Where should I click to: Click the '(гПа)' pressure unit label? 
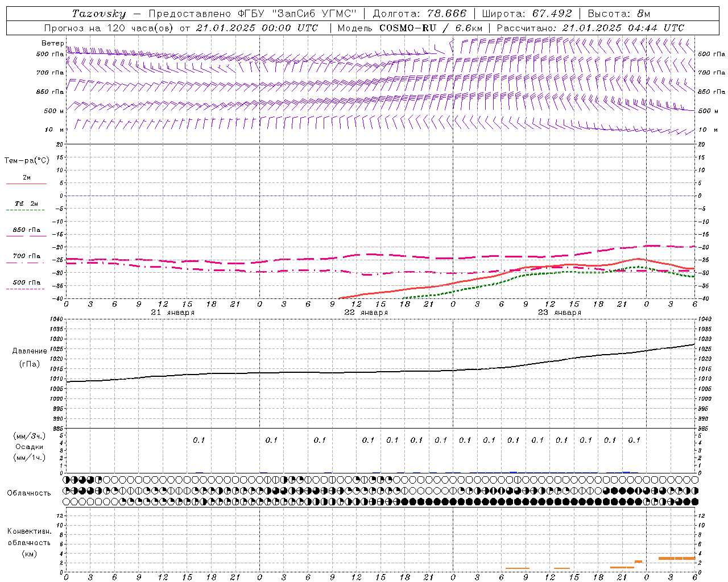coord(30,364)
